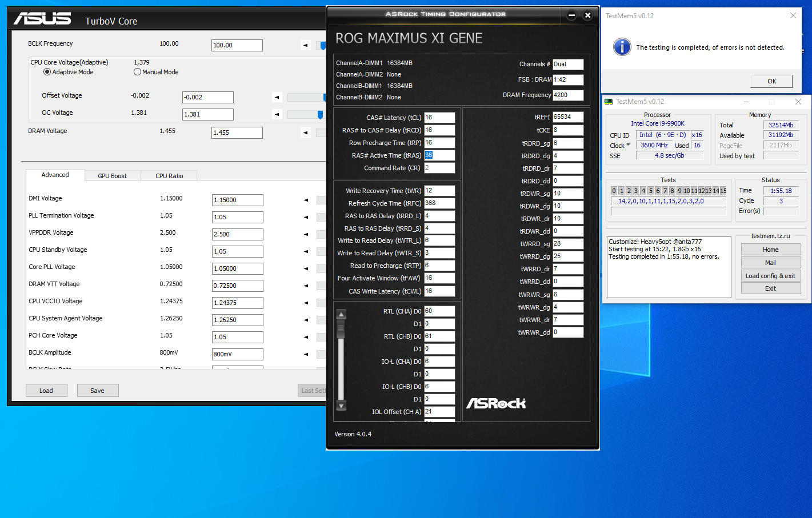
Task: Click the FSB : DRAM ratio field
Action: pos(568,80)
